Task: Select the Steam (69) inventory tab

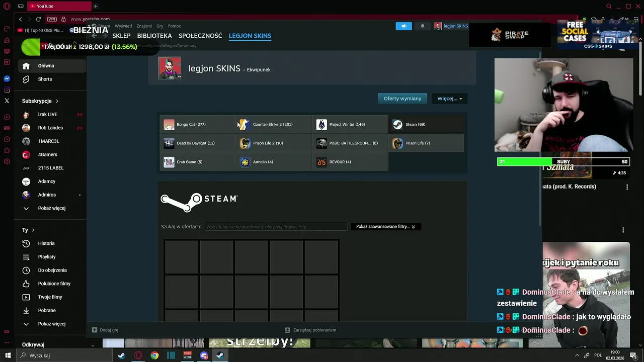Action: pyautogui.click(x=427, y=124)
